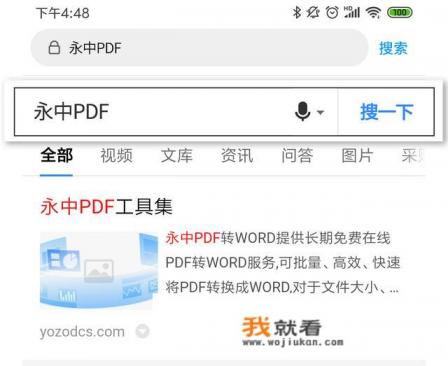Open the 永中PDF工具集 result title

[x=106, y=206]
